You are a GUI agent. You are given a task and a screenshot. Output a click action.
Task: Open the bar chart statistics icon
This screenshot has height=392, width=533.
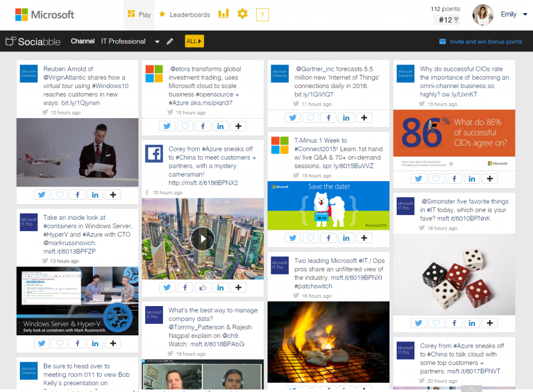point(223,14)
